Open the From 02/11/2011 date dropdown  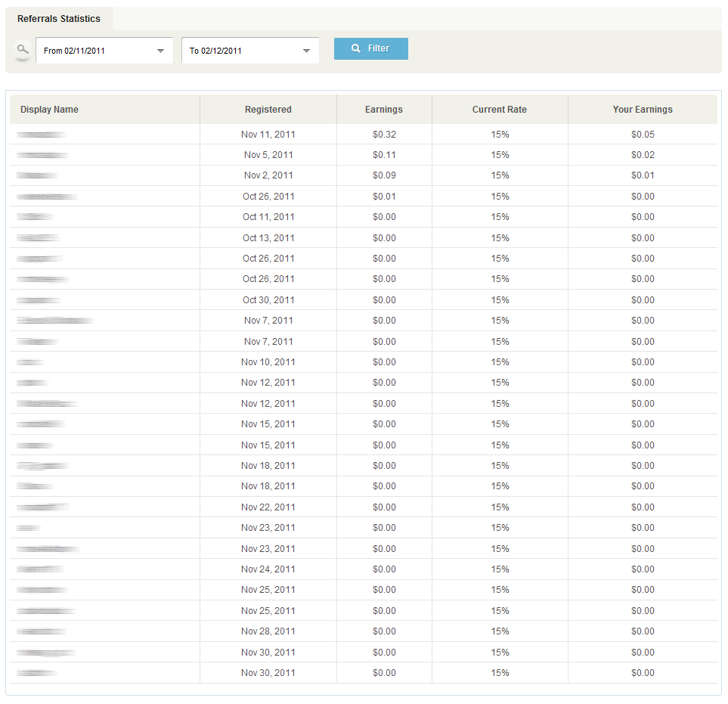(104, 51)
